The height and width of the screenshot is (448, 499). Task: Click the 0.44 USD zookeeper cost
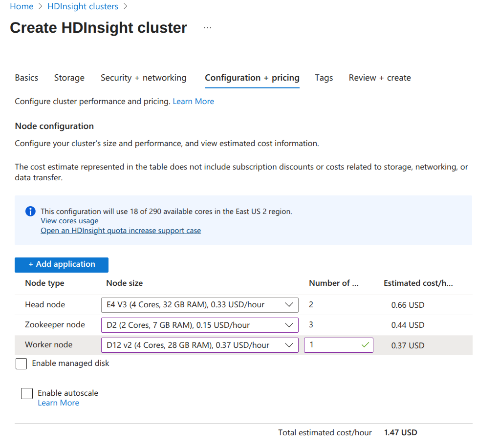tap(408, 325)
